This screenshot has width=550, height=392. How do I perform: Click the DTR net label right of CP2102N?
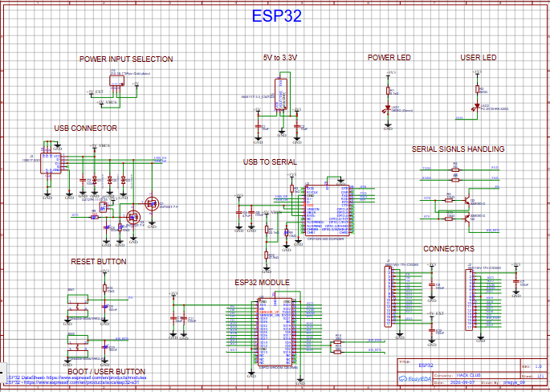363,187
